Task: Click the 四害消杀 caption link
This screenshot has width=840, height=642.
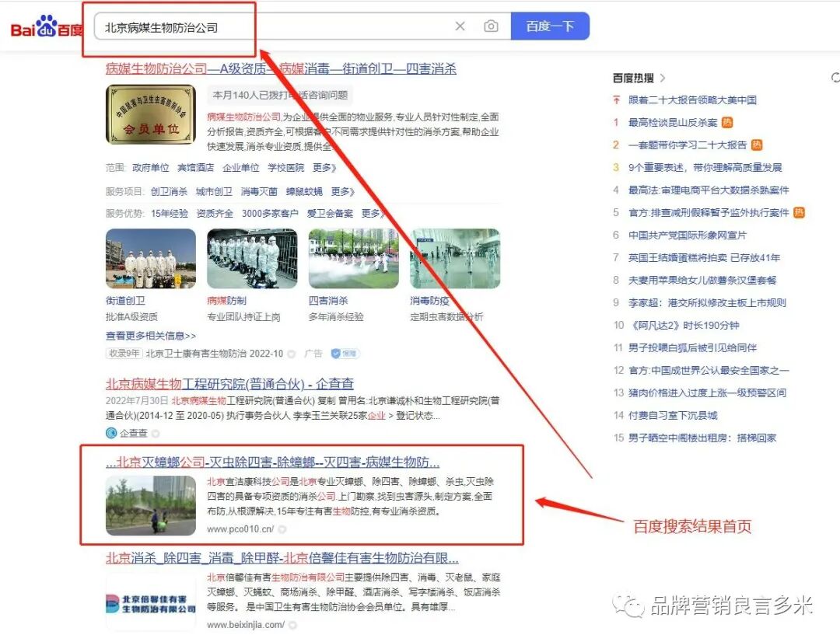Action: coord(328,300)
